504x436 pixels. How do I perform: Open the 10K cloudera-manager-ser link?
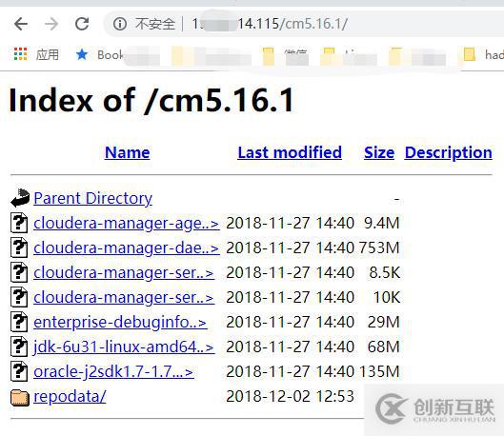[x=124, y=297]
